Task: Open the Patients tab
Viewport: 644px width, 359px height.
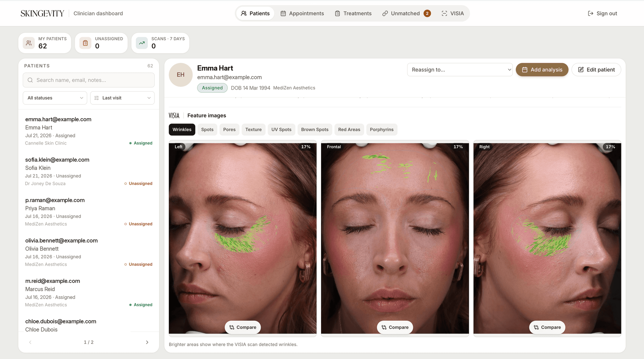Action: pos(255,13)
